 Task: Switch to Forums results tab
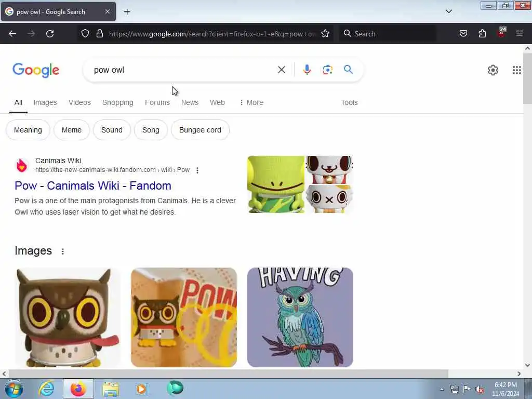[157, 102]
